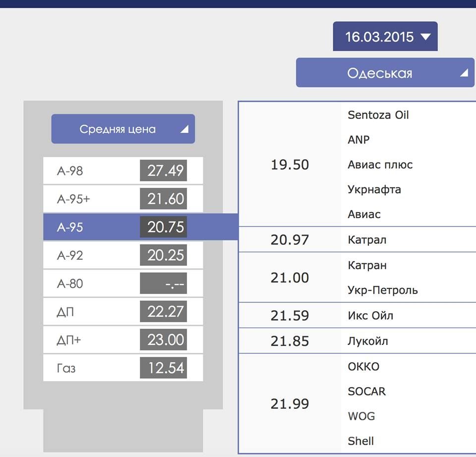
Task: Click the Укрнафта station entry
Action: 374,189
